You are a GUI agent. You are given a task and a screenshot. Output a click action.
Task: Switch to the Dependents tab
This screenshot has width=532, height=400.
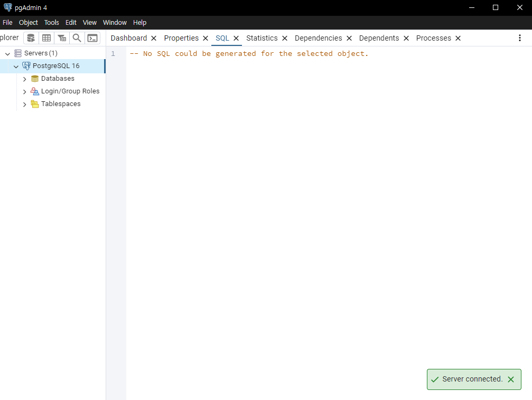pos(379,38)
